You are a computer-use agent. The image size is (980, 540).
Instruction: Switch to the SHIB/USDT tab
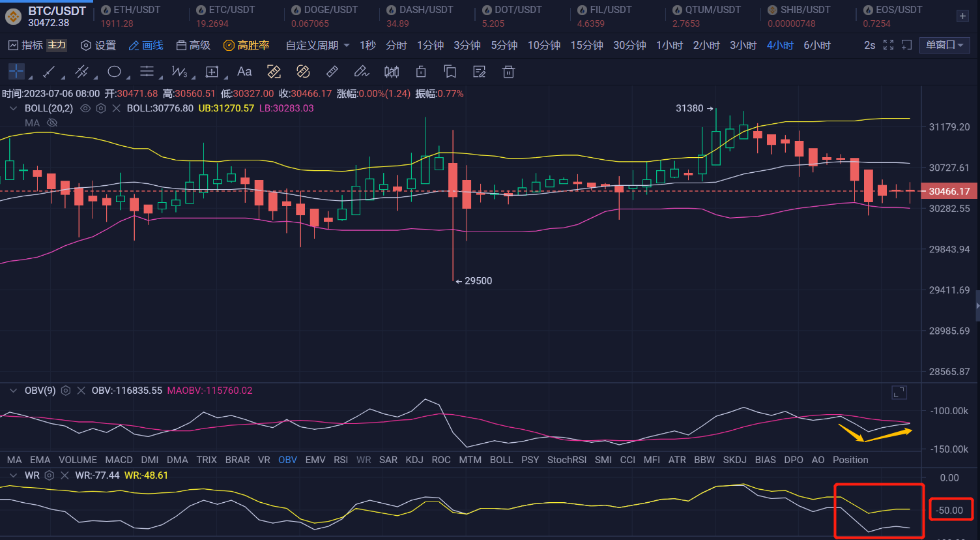click(800, 16)
